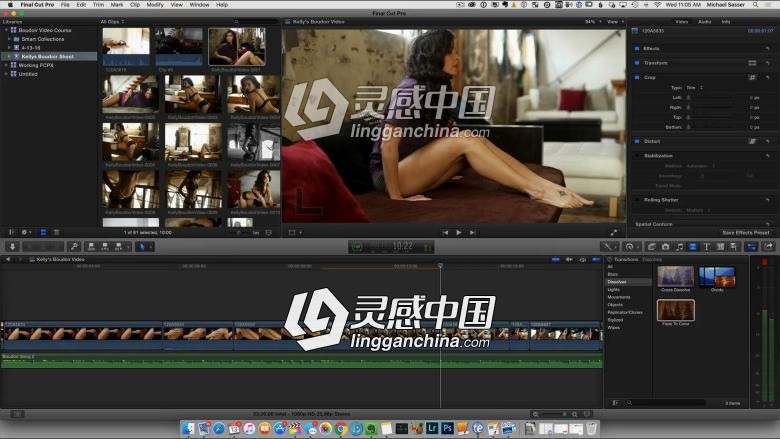Open the keyword editor key icon
780x439 pixels.
[74, 247]
